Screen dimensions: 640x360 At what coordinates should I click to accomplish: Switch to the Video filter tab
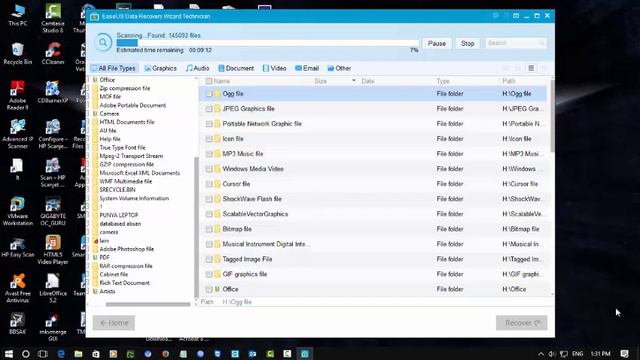274,68
